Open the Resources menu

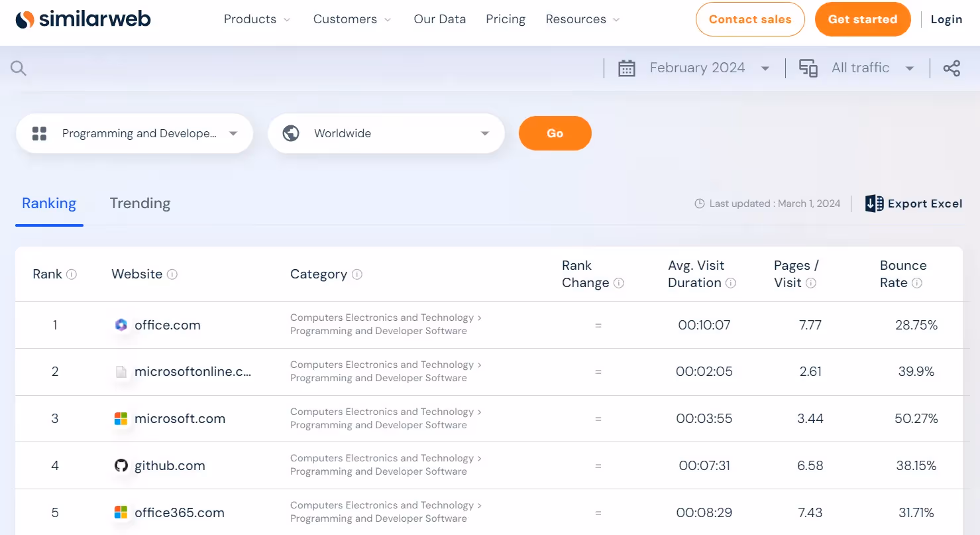(x=576, y=19)
